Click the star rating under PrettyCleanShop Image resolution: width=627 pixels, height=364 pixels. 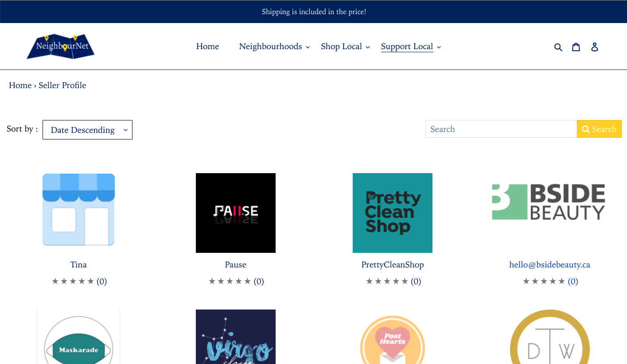(393, 281)
